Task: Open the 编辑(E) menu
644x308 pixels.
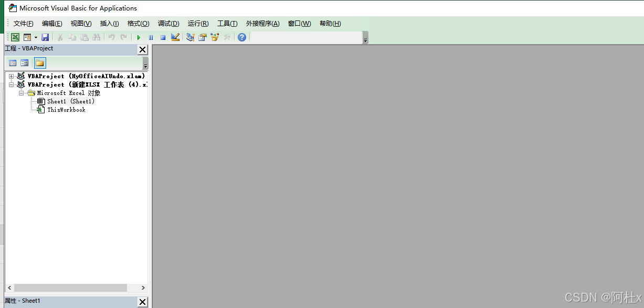Action: (52, 24)
